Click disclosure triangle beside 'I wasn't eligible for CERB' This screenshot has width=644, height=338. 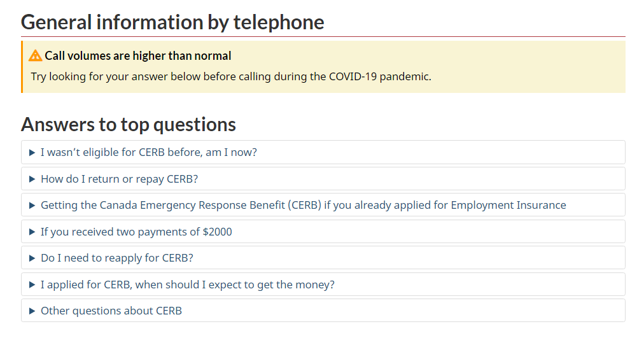pyautogui.click(x=32, y=153)
